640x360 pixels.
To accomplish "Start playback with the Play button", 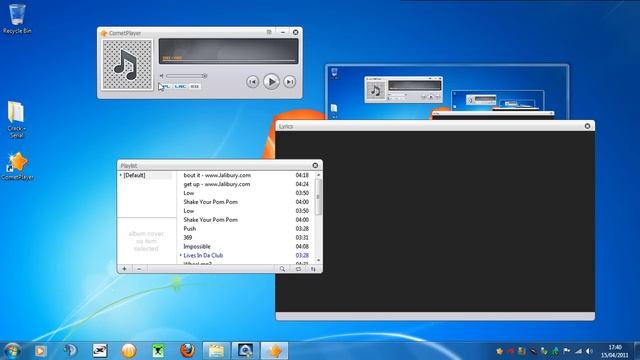I will tap(271, 82).
